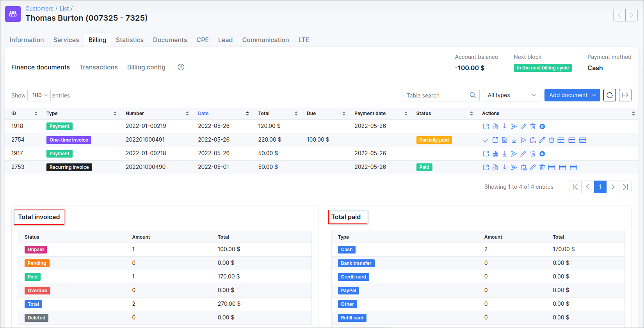The width and height of the screenshot is (644, 328).
Task: Expand the All types filter dropdown
Action: (x=512, y=95)
